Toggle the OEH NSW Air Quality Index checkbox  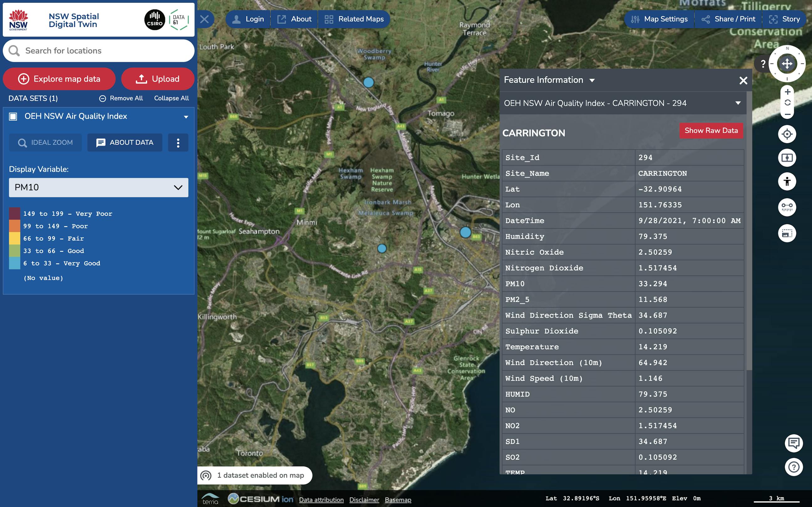[13, 116]
